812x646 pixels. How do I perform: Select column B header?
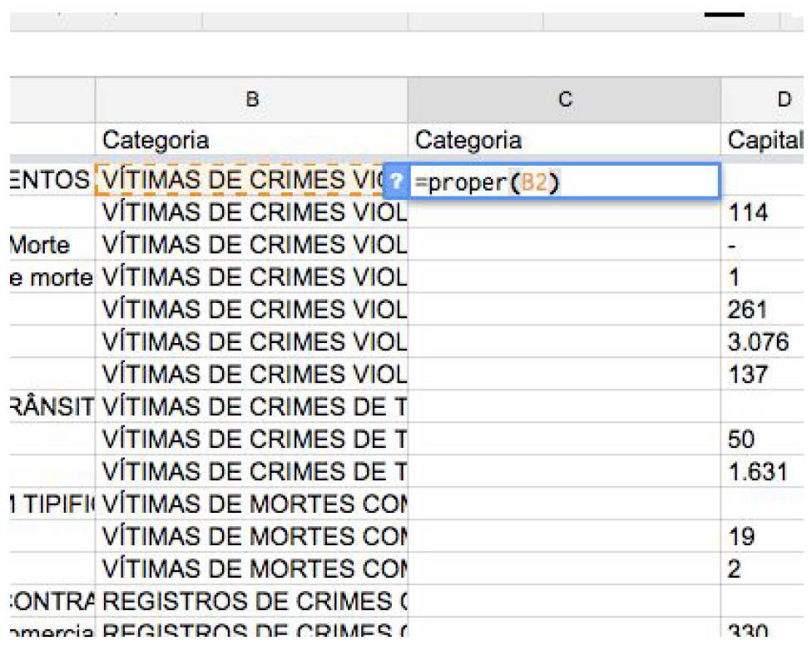[x=251, y=100]
